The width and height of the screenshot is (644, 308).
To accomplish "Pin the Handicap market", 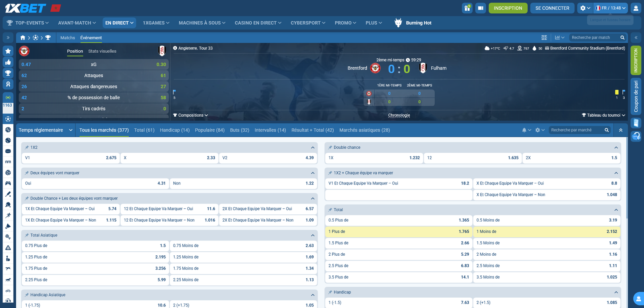I will tap(330, 292).
